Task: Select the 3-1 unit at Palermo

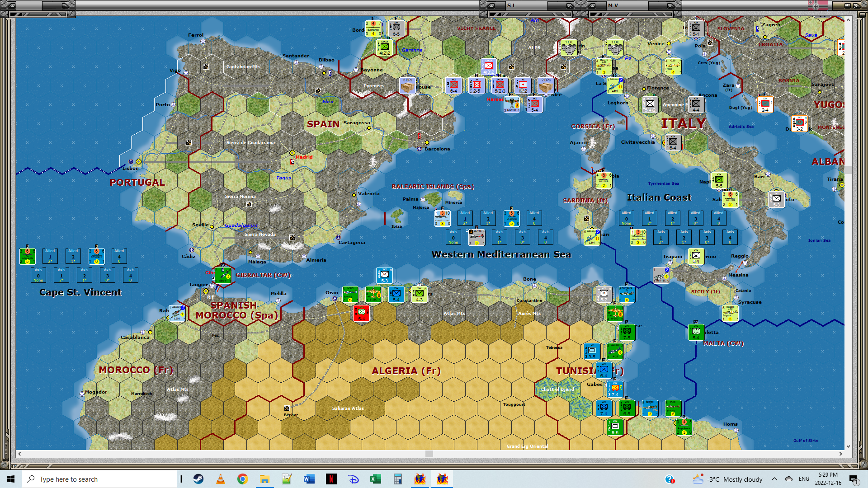Action: click(696, 256)
